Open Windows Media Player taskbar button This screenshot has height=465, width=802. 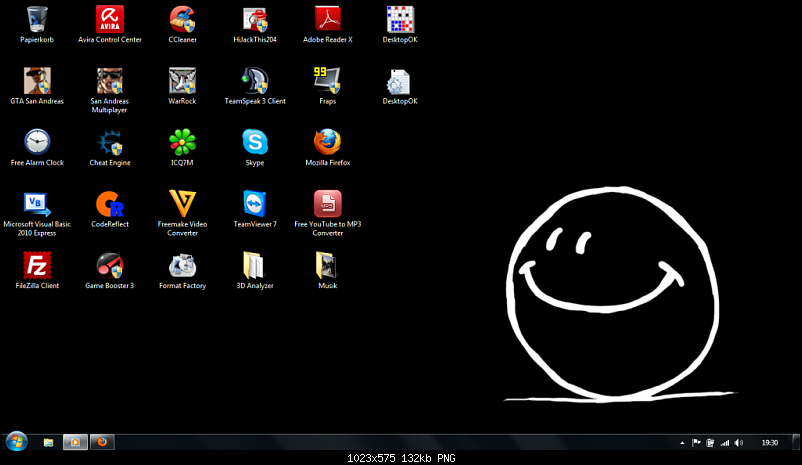(75, 442)
